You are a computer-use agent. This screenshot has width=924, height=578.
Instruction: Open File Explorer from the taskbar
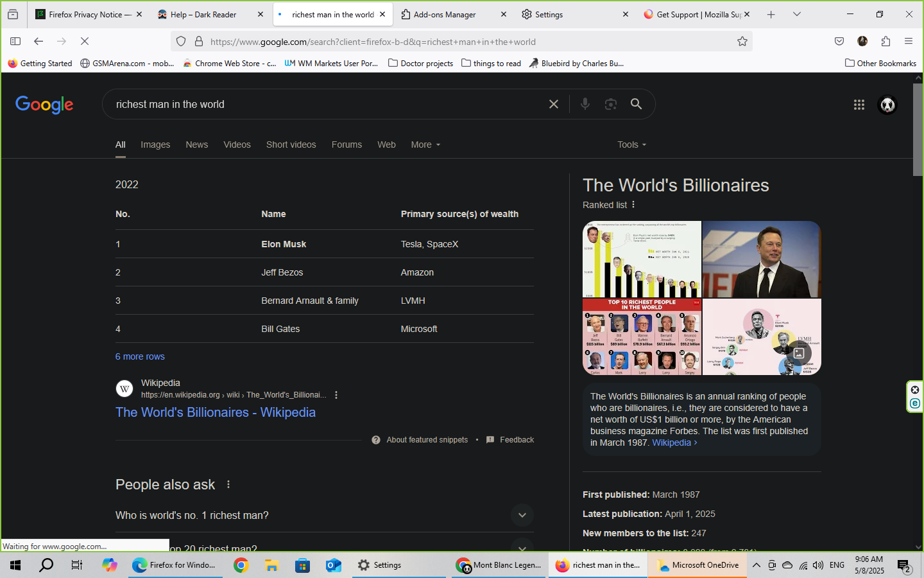click(x=272, y=565)
